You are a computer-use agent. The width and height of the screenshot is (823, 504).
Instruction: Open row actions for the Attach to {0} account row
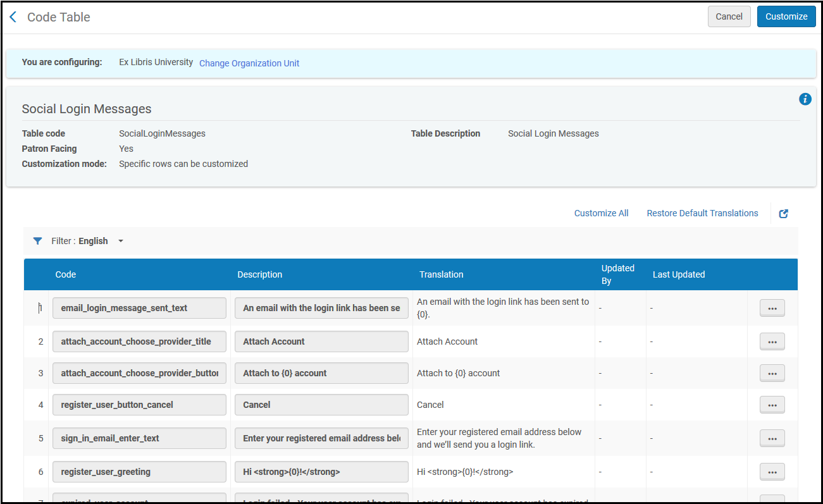click(x=772, y=373)
